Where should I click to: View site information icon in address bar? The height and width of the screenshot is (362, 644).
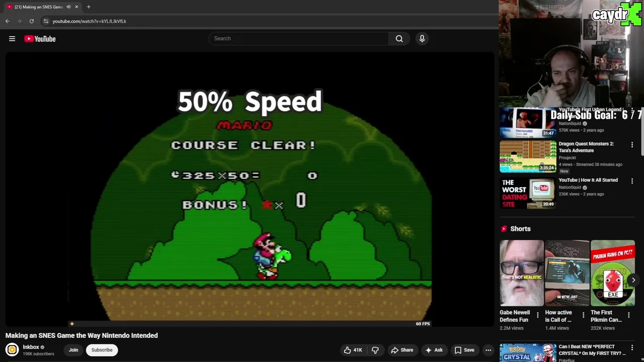pyautogui.click(x=46, y=21)
